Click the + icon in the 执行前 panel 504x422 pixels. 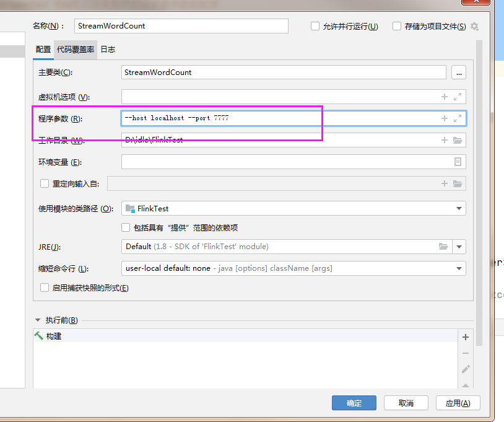(466, 337)
